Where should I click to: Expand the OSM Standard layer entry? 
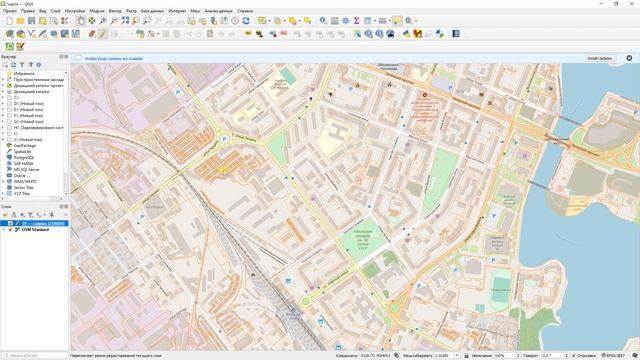[4, 229]
